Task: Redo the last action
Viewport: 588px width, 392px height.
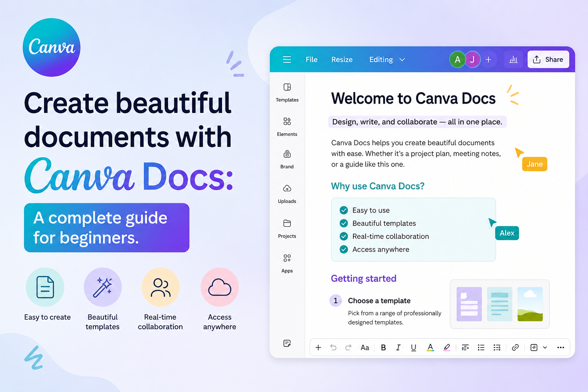Action: coord(348,347)
